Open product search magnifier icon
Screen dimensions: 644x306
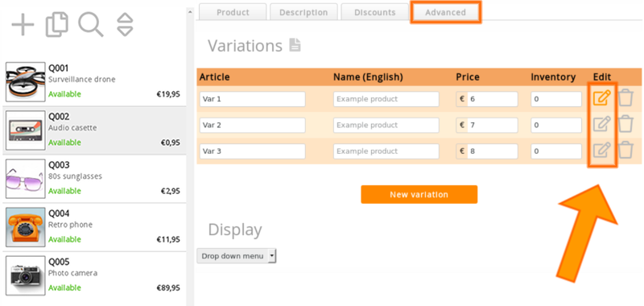(x=91, y=25)
